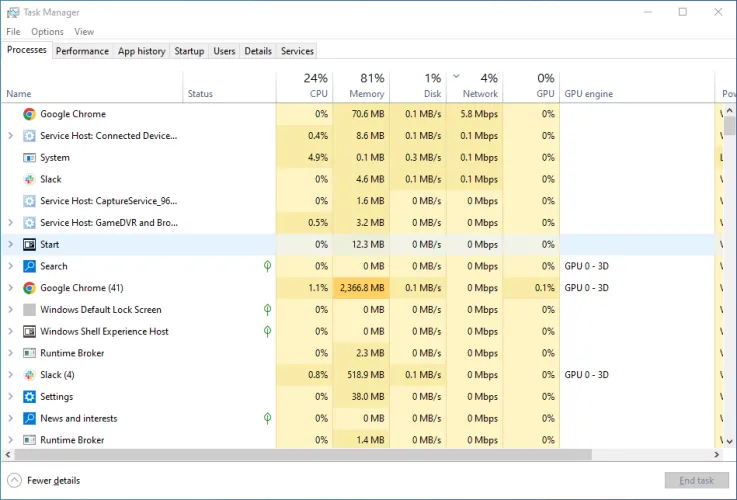Click the News and interests icon

[x=29, y=419]
